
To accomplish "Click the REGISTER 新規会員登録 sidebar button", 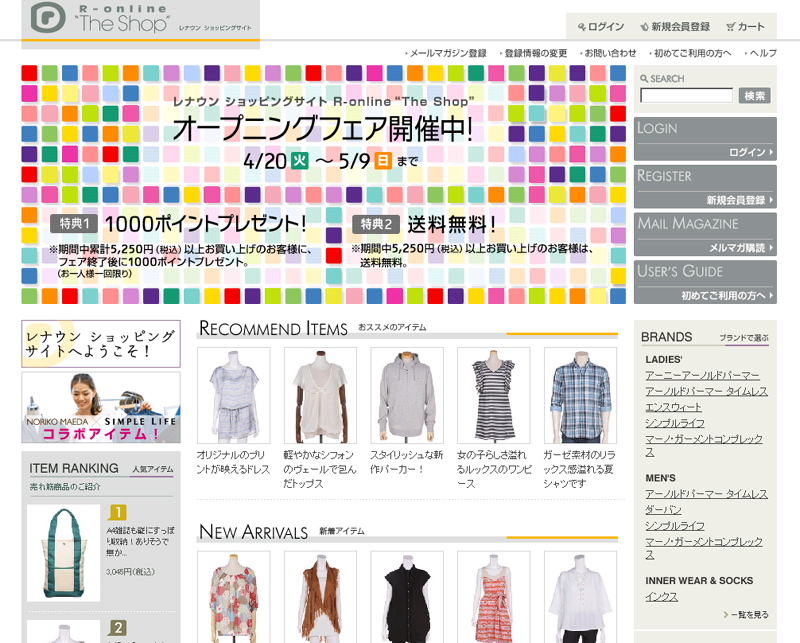I will click(x=705, y=187).
